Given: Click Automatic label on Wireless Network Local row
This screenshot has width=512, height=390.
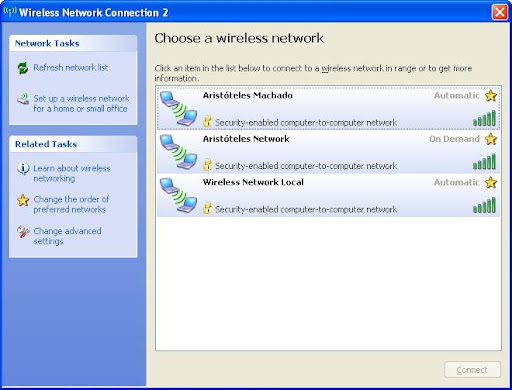Looking at the screenshot, I should tap(457, 182).
